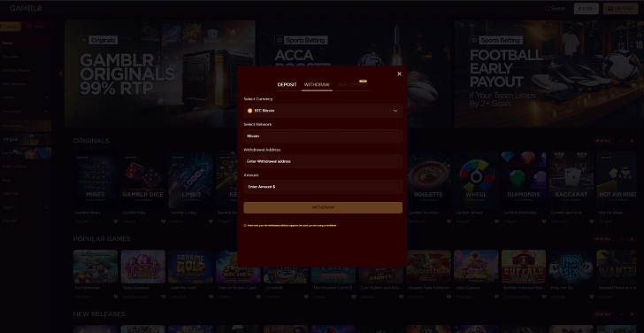Image resolution: width=644 pixels, height=333 pixels.
Task: Open the Buy Crypto tab
Action: 353,85
